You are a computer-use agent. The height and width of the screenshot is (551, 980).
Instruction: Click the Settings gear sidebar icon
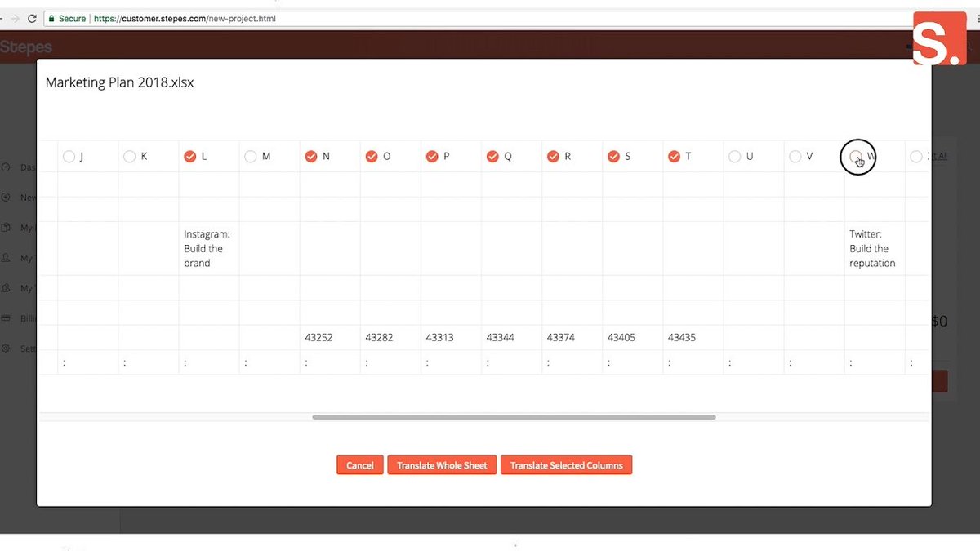click(x=6, y=349)
